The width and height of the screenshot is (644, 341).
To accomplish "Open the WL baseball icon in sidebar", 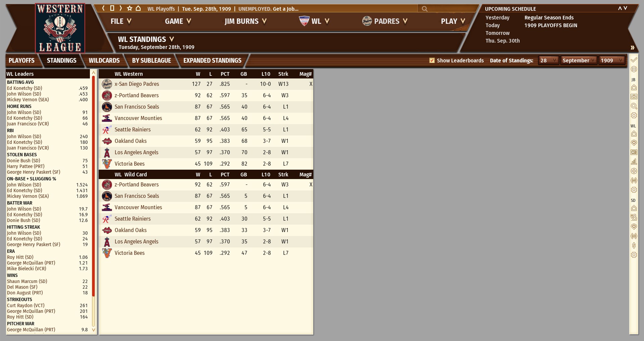I will 634,171.
